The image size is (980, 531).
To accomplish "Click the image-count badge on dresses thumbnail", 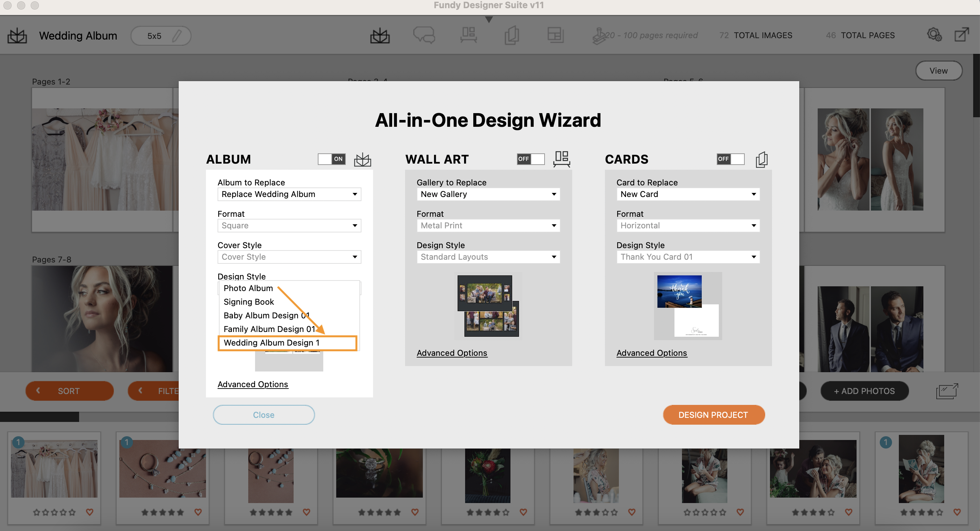I will (18, 442).
